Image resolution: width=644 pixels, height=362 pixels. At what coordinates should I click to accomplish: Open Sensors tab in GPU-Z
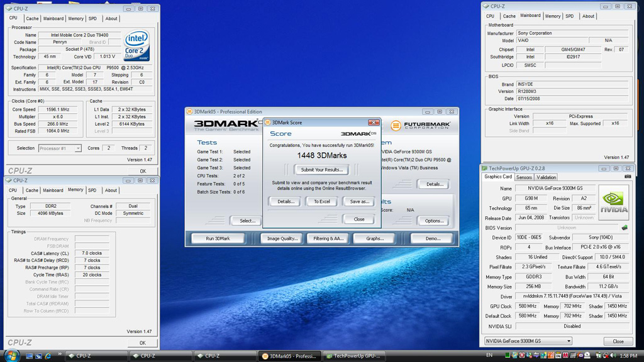pyautogui.click(x=524, y=177)
